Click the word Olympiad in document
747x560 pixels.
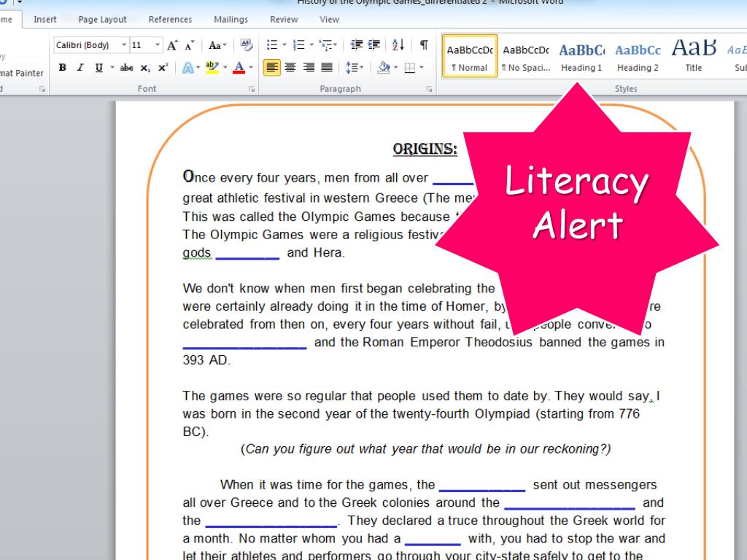pyautogui.click(x=502, y=414)
